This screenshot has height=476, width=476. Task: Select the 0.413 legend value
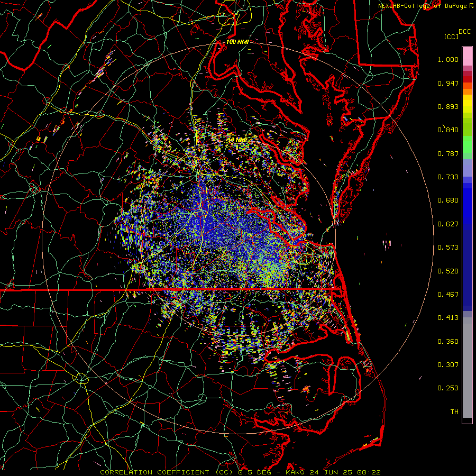448,318
